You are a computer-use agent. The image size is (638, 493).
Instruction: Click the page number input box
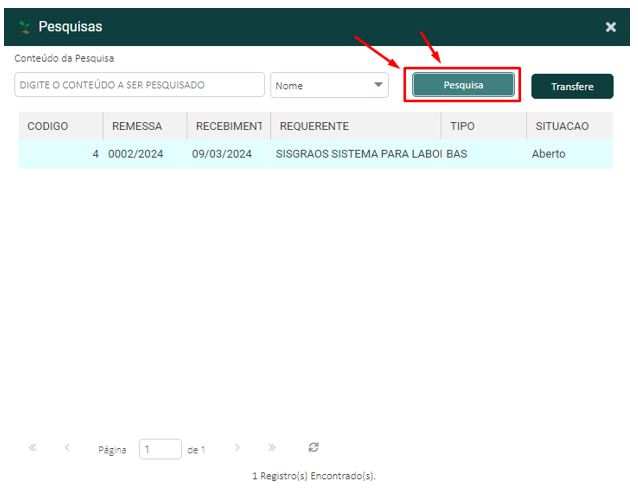point(160,450)
